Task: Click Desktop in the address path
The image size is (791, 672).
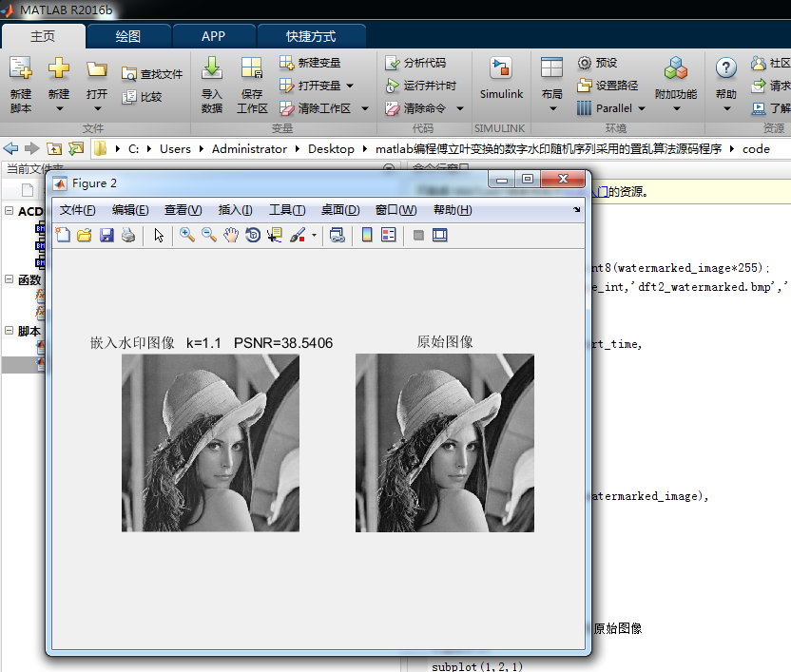Action: pos(331,149)
